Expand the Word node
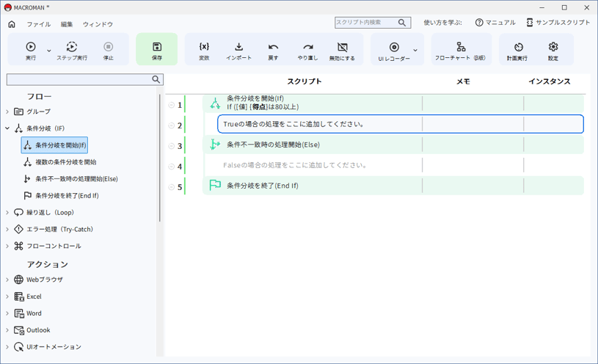 point(7,313)
